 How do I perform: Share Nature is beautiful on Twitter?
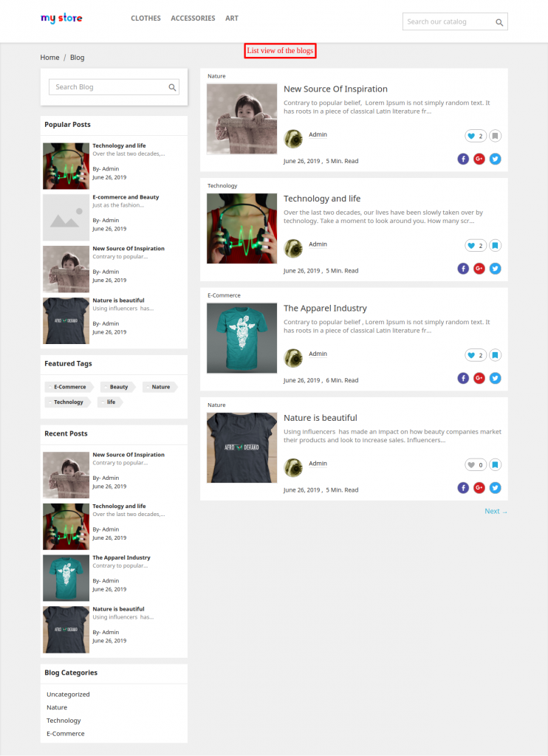click(495, 488)
